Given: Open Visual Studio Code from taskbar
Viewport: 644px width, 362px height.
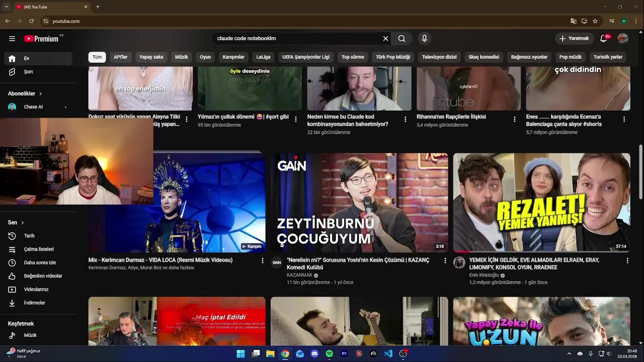Looking at the screenshot, I should (388, 354).
